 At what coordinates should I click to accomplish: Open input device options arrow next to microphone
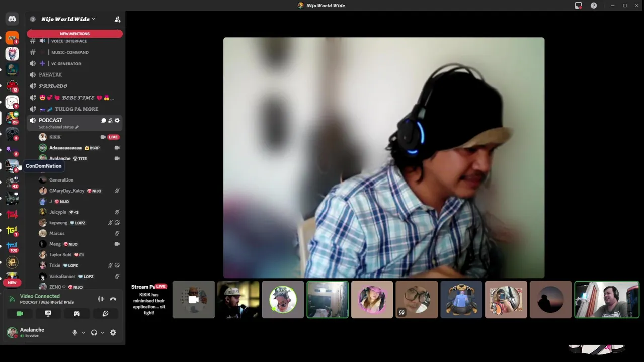pyautogui.click(x=83, y=333)
